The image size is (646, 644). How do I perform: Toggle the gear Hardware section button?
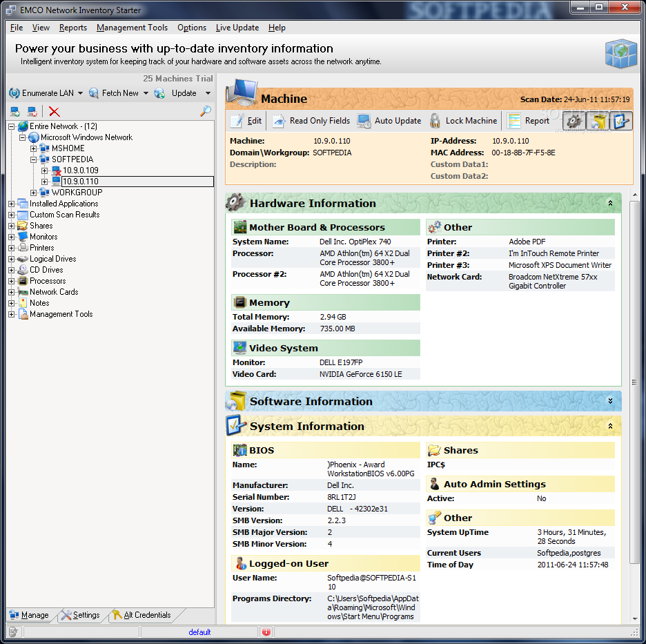pyautogui.click(x=574, y=121)
